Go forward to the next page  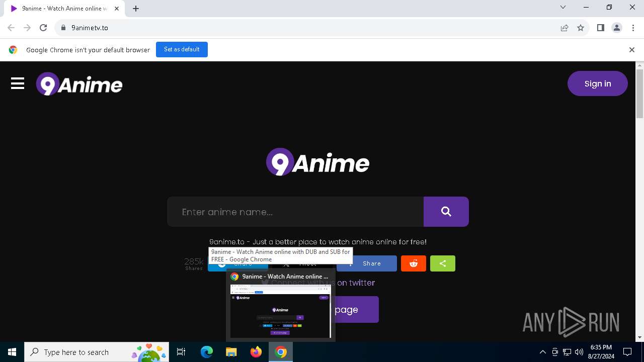[x=27, y=28]
